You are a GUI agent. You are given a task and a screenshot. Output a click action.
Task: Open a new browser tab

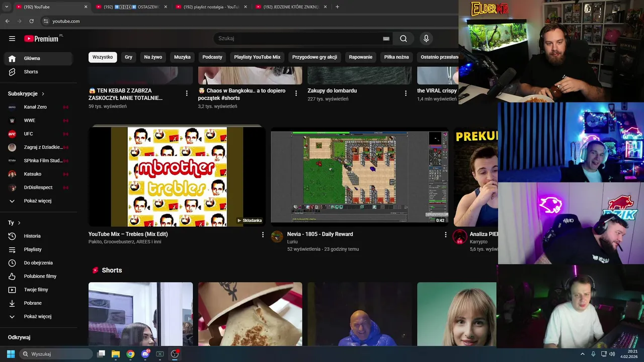point(337,7)
